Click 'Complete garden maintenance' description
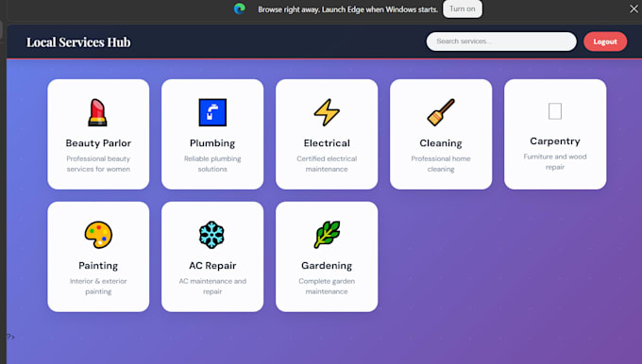This screenshot has height=364, width=642. [327, 287]
